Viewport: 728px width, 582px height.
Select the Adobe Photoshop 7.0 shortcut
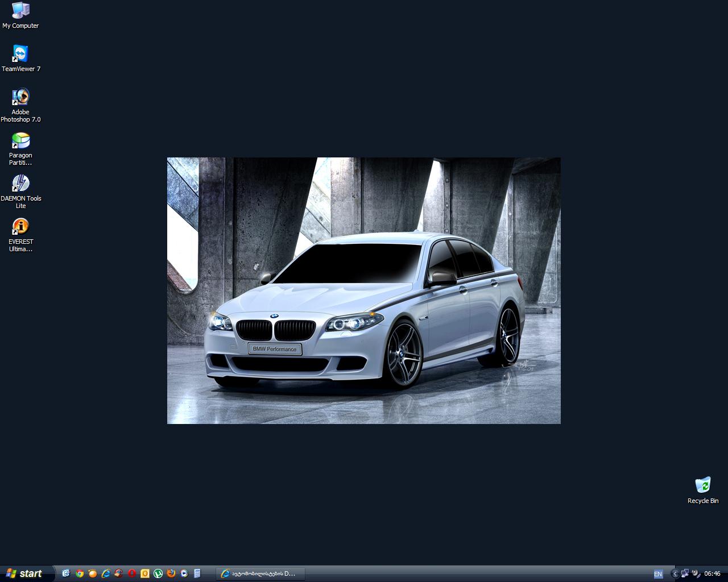tap(20, 106)
